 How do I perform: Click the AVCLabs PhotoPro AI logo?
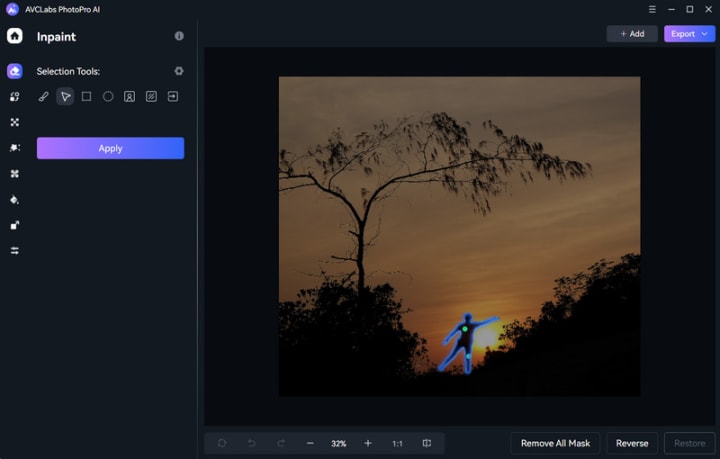[12, 9]
